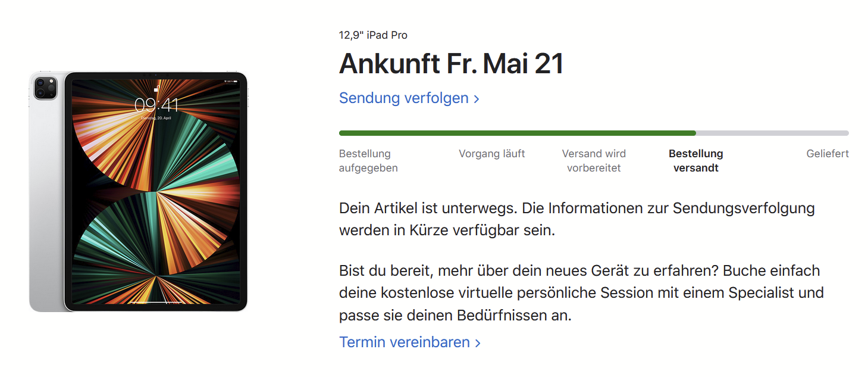
Task: Click the iPad Pro colorful wallpaper display
Action: coord(156,191)
